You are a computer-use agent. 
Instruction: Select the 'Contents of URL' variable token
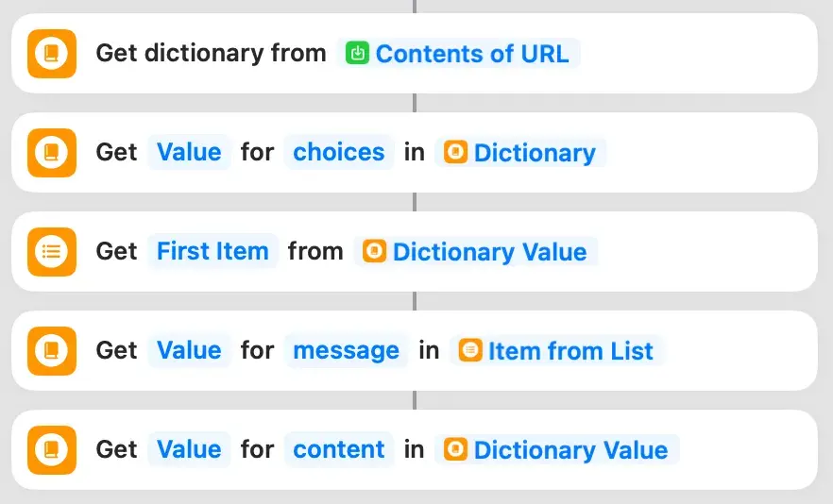[x=459, y=54]
